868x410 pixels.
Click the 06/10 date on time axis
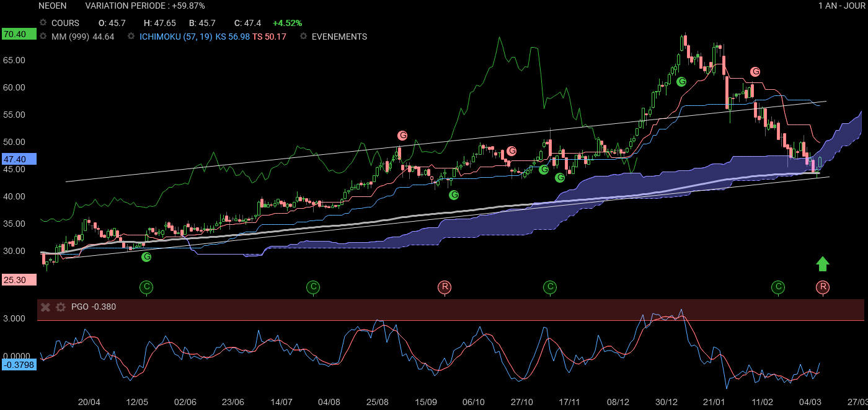coord(474,402)
